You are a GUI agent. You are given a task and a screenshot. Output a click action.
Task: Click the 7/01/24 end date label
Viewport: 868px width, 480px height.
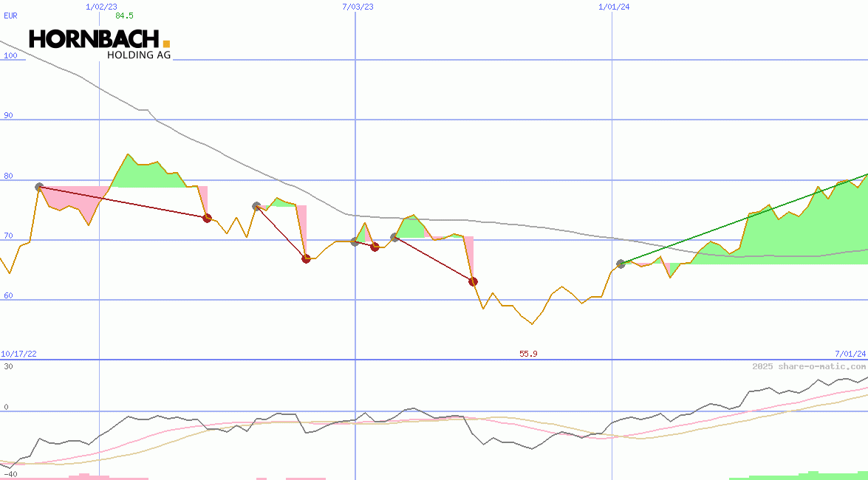(850, 354)
